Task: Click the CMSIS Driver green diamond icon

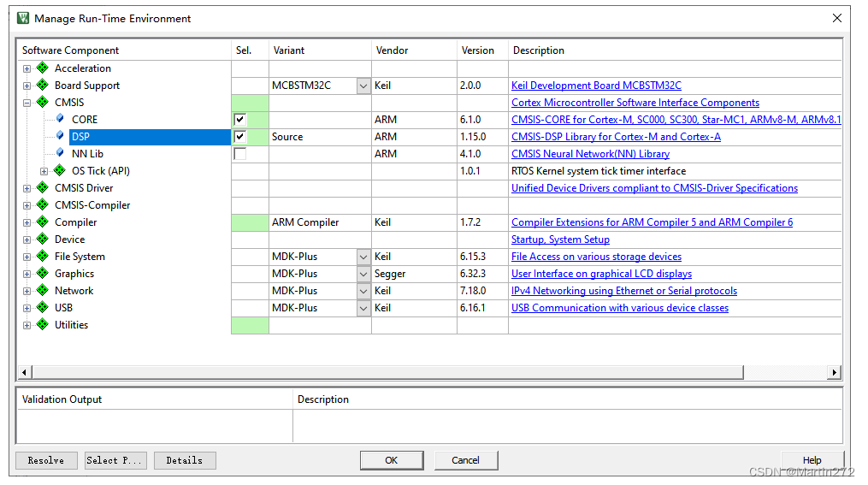Action: click(x=43, y=187)
